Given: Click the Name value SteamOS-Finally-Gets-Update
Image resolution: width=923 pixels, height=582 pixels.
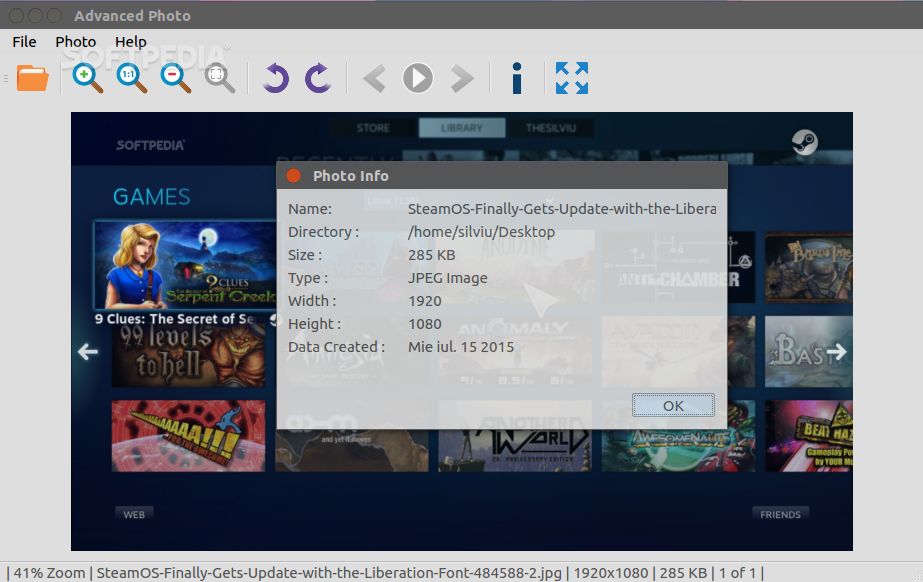Looking at the screenshot, I should click(x=562, y=209).
